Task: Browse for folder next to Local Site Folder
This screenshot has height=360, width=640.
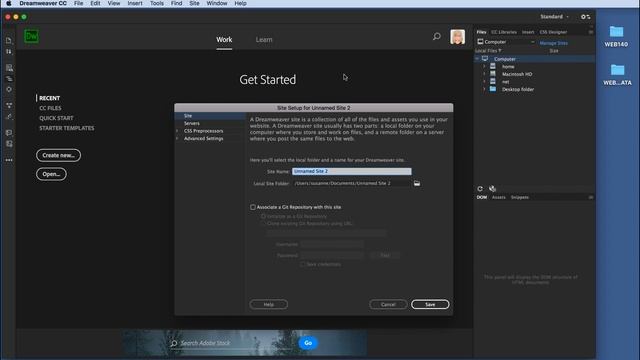Action: (417, 183)
